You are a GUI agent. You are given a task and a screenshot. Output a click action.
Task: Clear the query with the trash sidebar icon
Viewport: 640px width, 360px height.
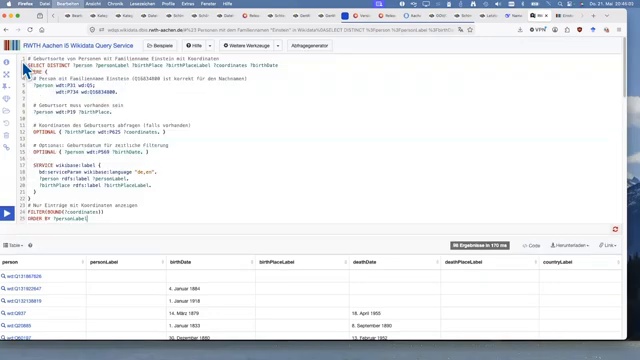click(x=6, y=135)
